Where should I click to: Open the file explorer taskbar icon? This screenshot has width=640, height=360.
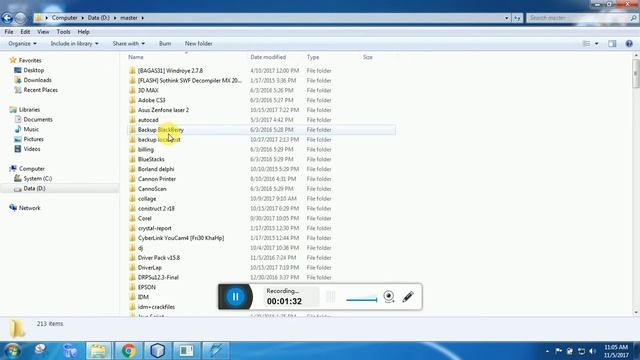[x=98, y=351]
